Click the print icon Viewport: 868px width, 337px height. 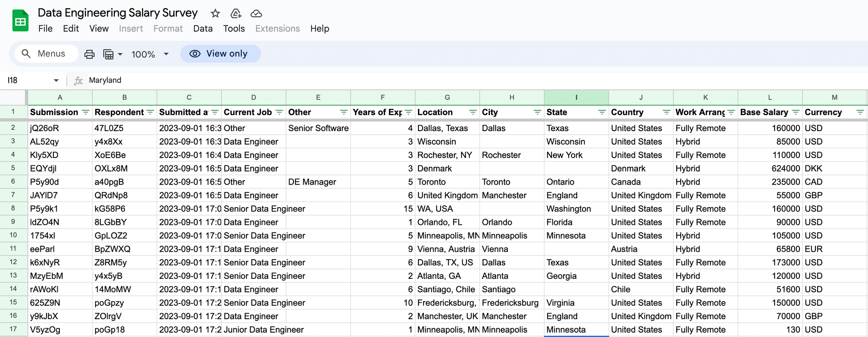pyautogui.click(x=89, y=54)
